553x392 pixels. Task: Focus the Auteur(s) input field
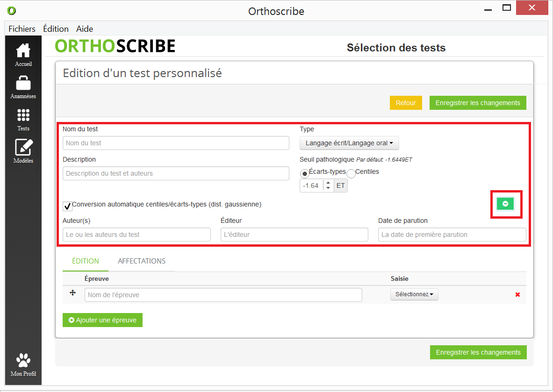click(x=136, y=235)
